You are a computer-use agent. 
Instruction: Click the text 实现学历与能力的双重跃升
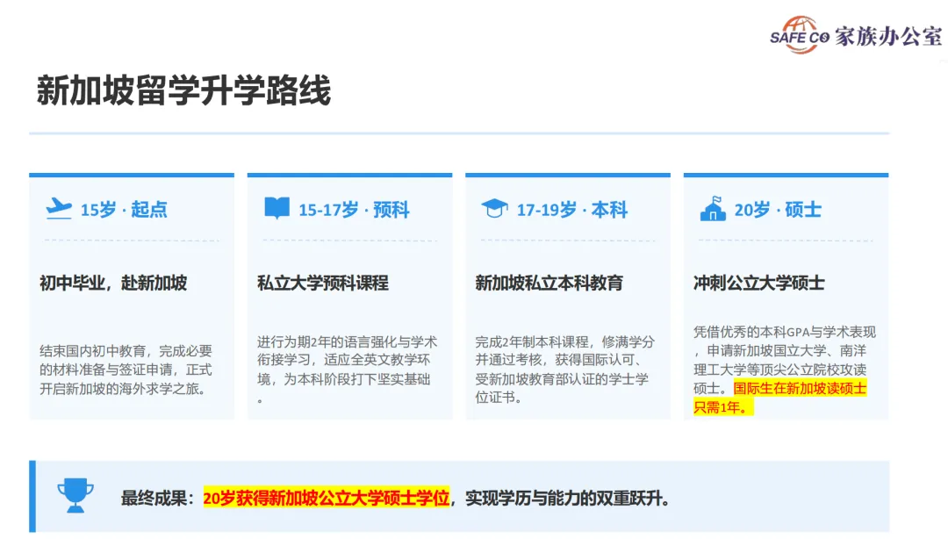point(568,499)
